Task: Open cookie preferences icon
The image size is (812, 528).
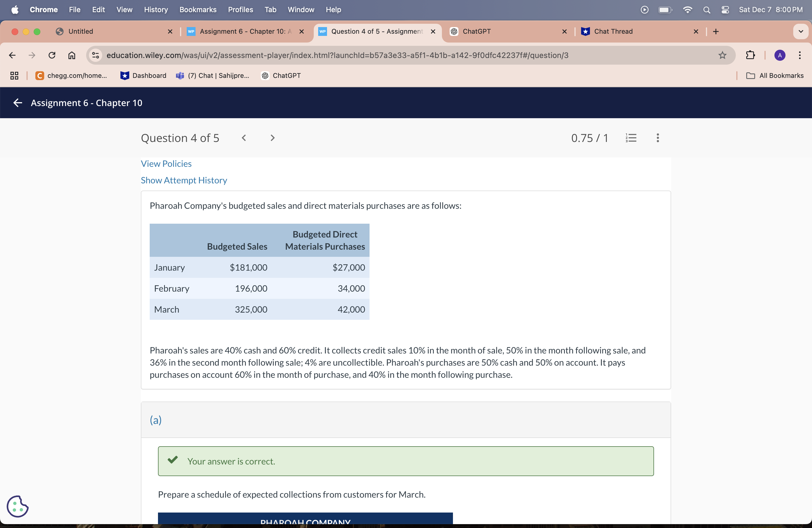Action: point(17,506)
